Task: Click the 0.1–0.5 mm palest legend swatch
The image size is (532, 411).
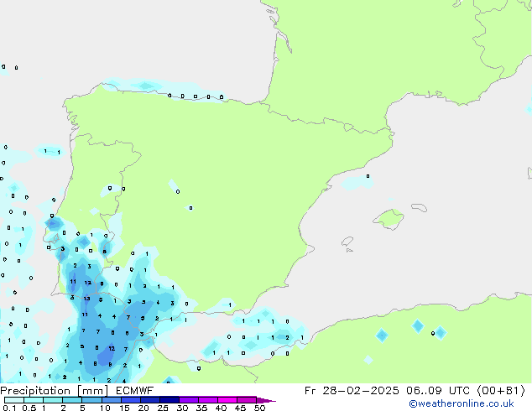Action: (x=14, y=400)
